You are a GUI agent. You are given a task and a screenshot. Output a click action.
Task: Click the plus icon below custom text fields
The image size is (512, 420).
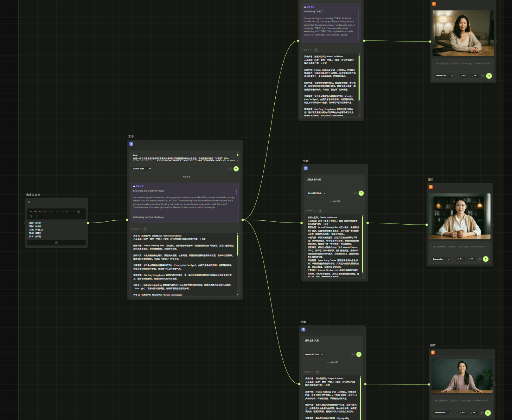56,243
